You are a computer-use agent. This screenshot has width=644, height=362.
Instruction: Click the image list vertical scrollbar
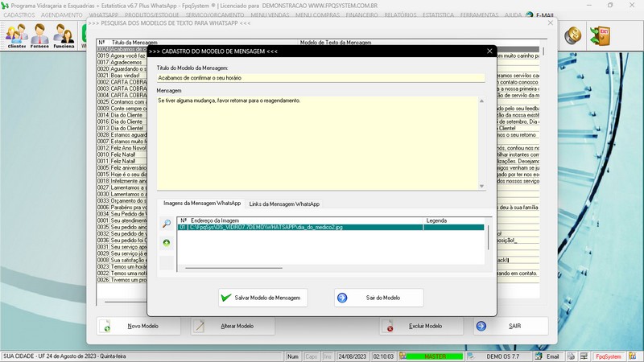coord(488,237)
